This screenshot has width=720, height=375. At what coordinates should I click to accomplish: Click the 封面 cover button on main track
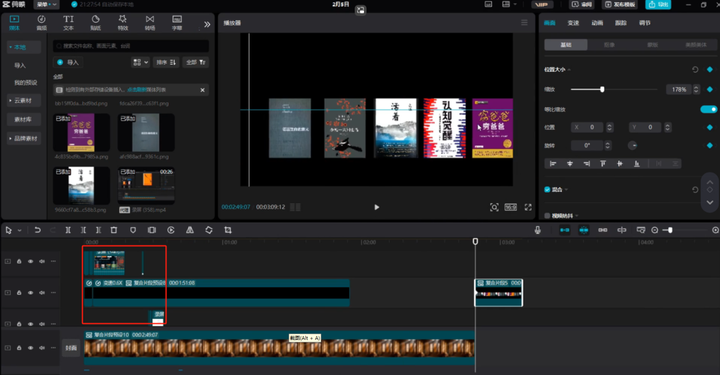(x=71, y=348)
